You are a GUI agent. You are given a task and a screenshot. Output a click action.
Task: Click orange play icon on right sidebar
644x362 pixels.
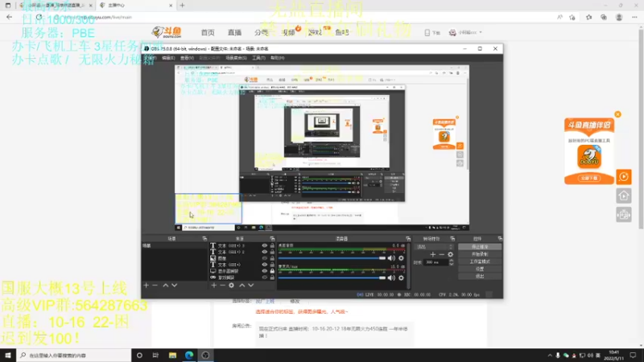[x=623, y=177]
